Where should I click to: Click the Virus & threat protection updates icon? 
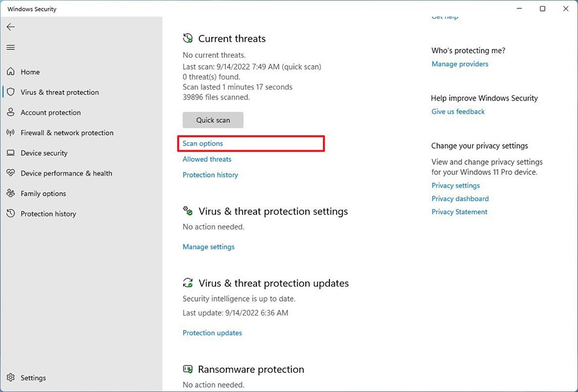coord(187,282)
